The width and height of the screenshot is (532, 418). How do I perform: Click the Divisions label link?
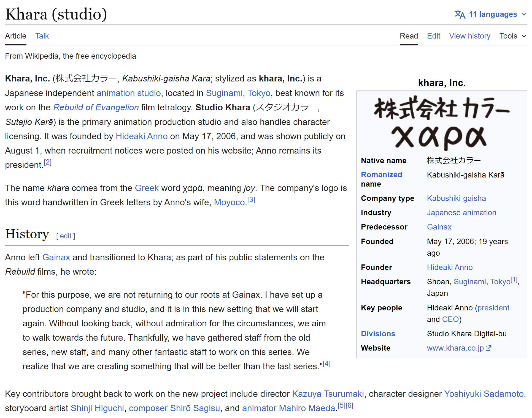click(x=378, y=334)
